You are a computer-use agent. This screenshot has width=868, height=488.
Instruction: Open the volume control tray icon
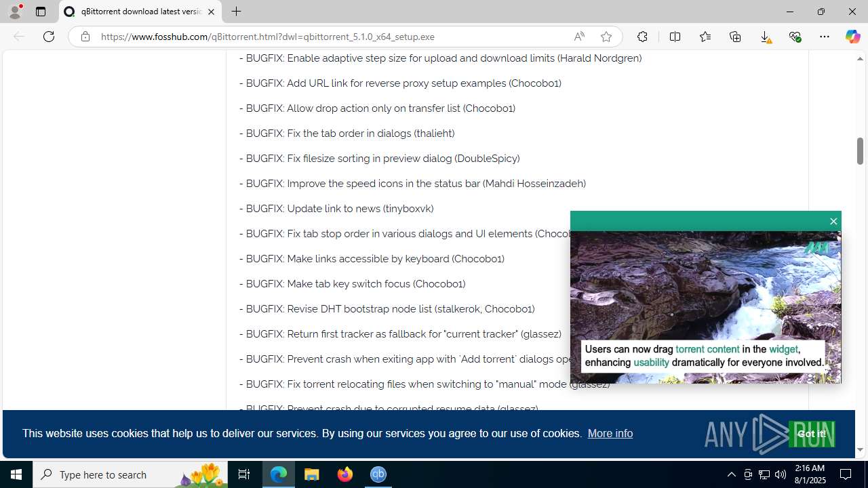point(781,474)
